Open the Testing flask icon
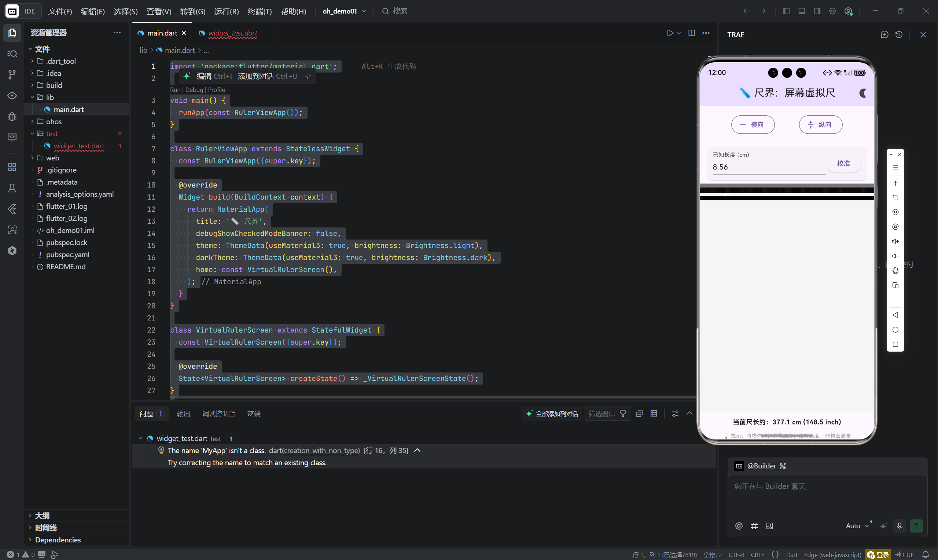 (x=12, y=188)
